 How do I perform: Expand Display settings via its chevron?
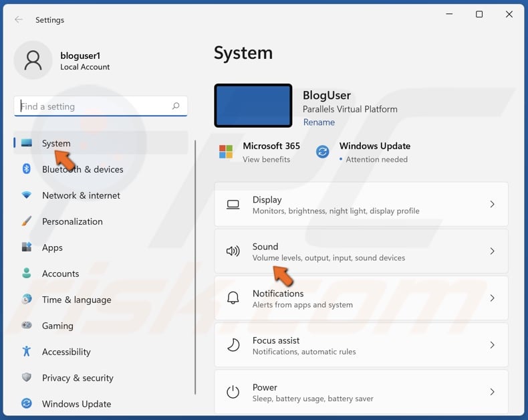(x=493, y=204)
